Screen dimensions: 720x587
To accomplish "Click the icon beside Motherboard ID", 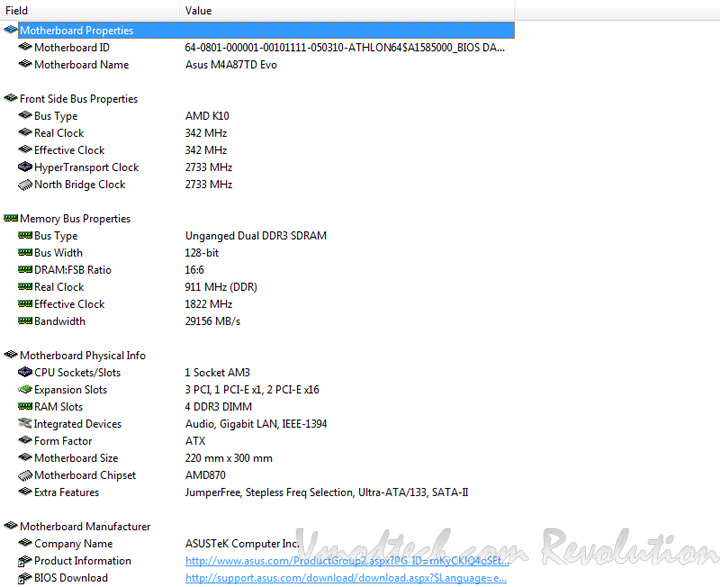I will click(x=25, y=47).
